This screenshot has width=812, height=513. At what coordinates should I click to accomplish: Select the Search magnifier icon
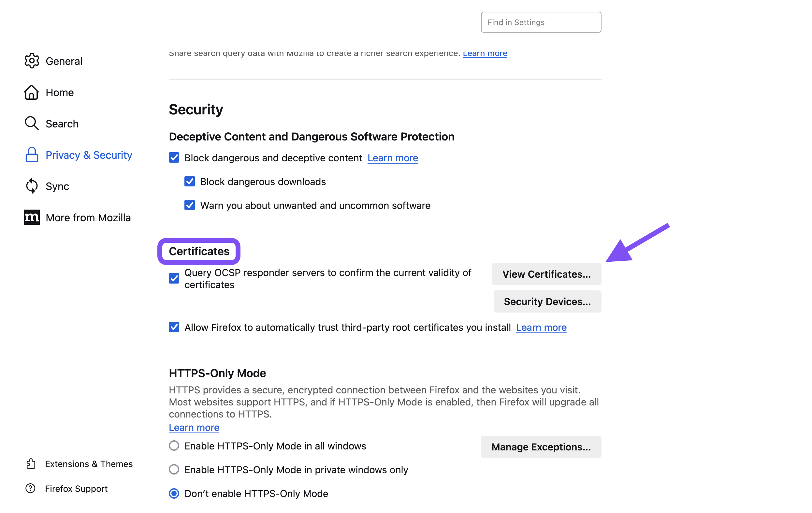tap(32, 124)
